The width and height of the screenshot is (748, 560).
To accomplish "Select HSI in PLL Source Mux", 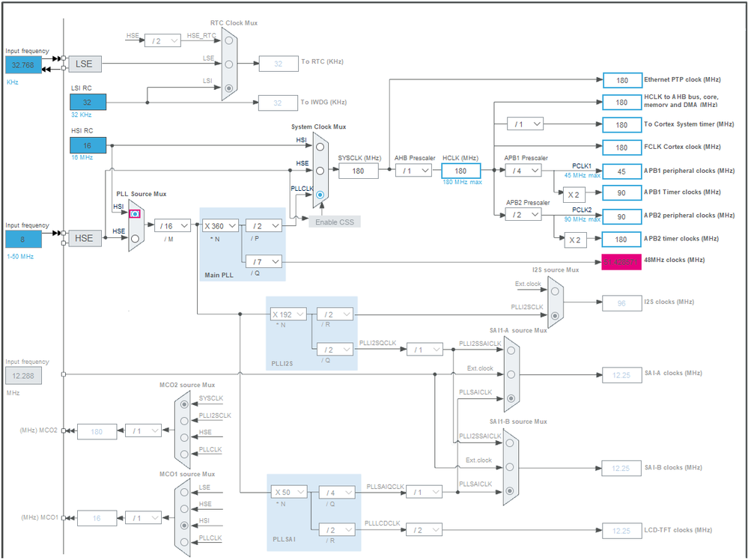I will pyautogui.click(x=135, y=214).
